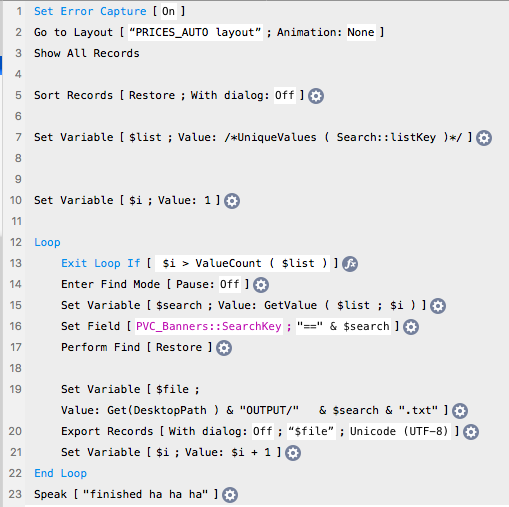Viewport: 509px width, 507px height.
Task: Click gear icon on line 10 Set Variable $i
Action: point(232,201)
